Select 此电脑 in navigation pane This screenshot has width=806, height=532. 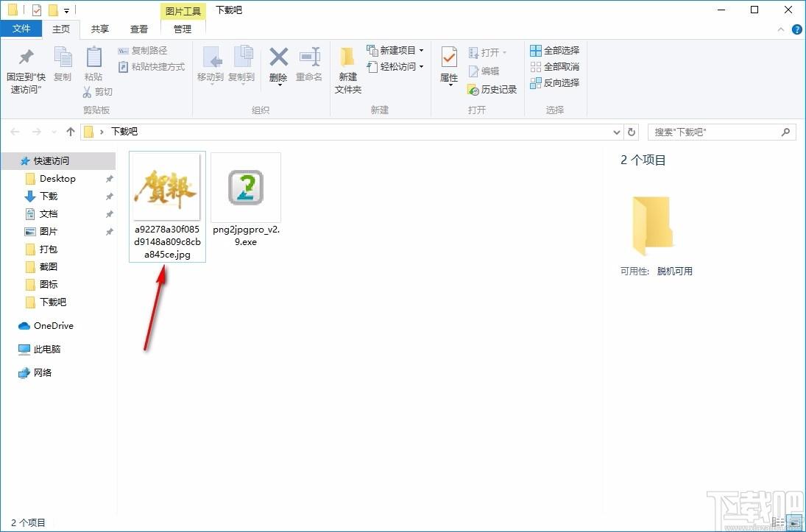[x=47, y=349]
